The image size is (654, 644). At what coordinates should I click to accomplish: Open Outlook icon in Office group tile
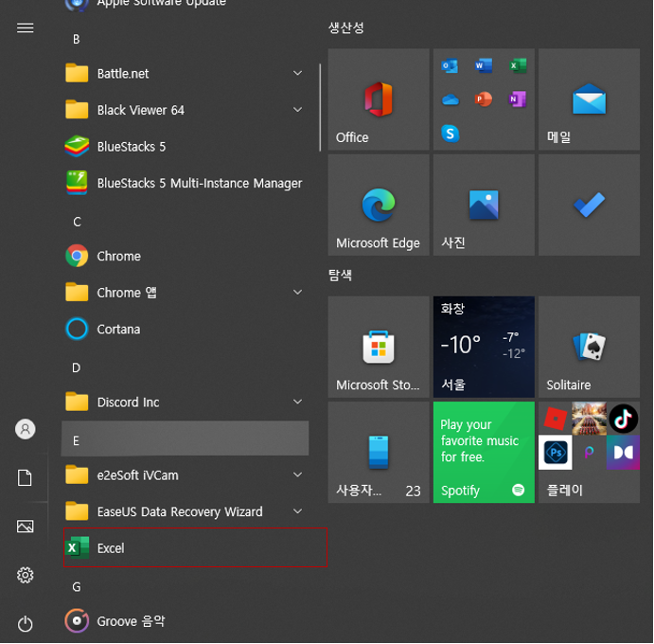coord(450,65)
